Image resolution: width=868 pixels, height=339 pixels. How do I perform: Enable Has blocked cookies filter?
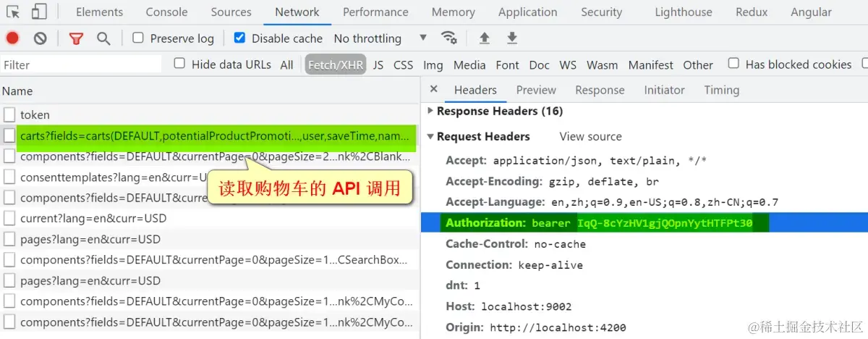pyautogui.click(x=733, y=64)
